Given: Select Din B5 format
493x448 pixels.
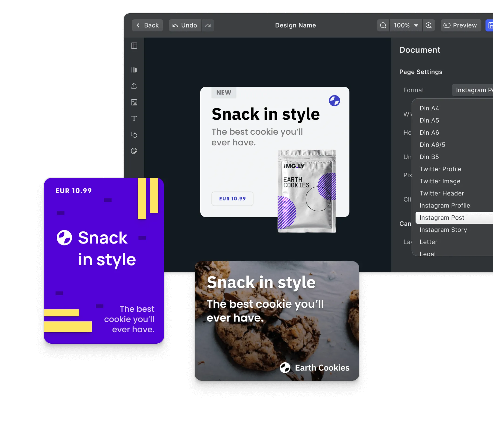Looking at the screenshot, I should tap(454, 157).
